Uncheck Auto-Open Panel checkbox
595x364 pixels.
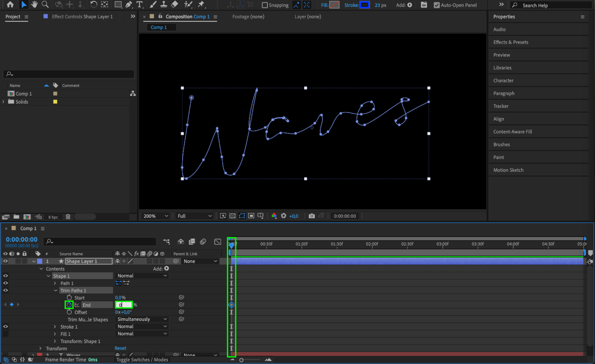tap(436, 5)
